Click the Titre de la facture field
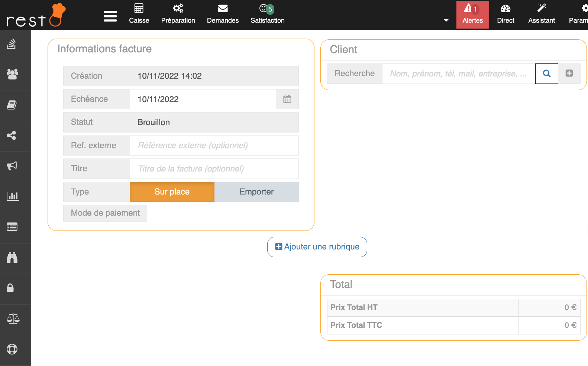The width and height of the screenshot is (588, 366). coord(214,169)
